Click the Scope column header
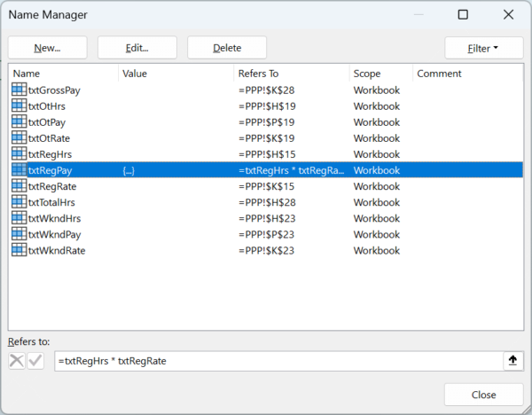 pos(379,74)
